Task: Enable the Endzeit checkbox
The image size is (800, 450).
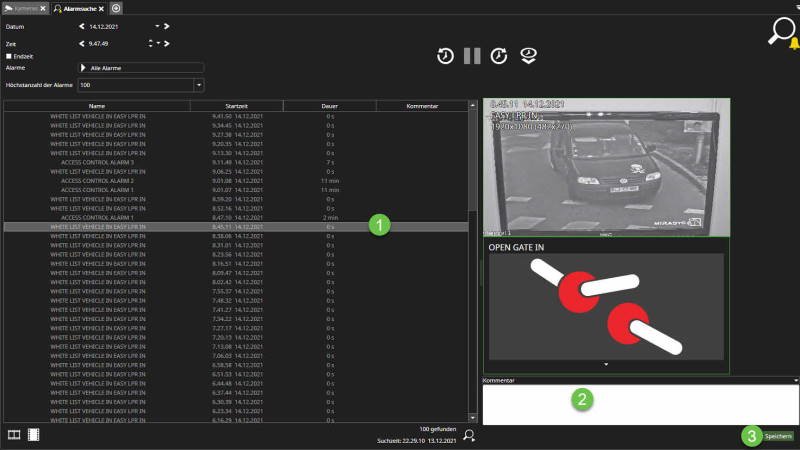Action: click(x=9, y=56)
